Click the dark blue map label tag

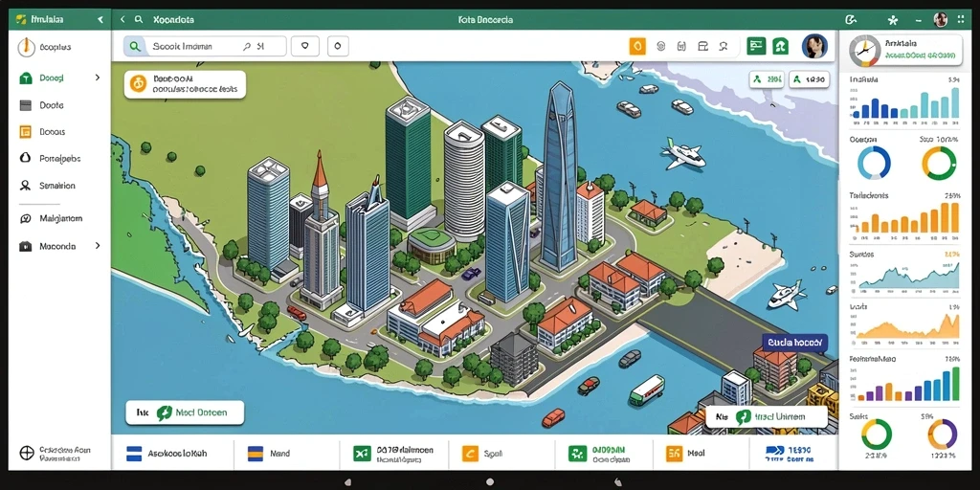(795, 343)
